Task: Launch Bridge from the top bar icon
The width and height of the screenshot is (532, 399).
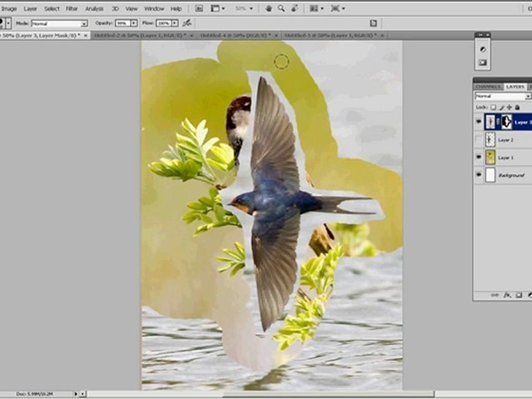Action: point(199,8)
